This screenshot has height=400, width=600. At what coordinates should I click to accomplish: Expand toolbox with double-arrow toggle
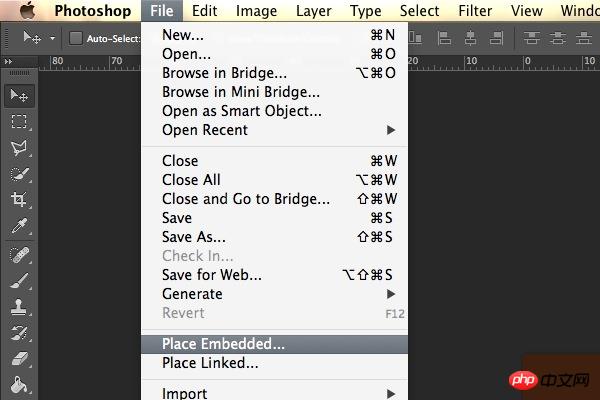point(8,61)
